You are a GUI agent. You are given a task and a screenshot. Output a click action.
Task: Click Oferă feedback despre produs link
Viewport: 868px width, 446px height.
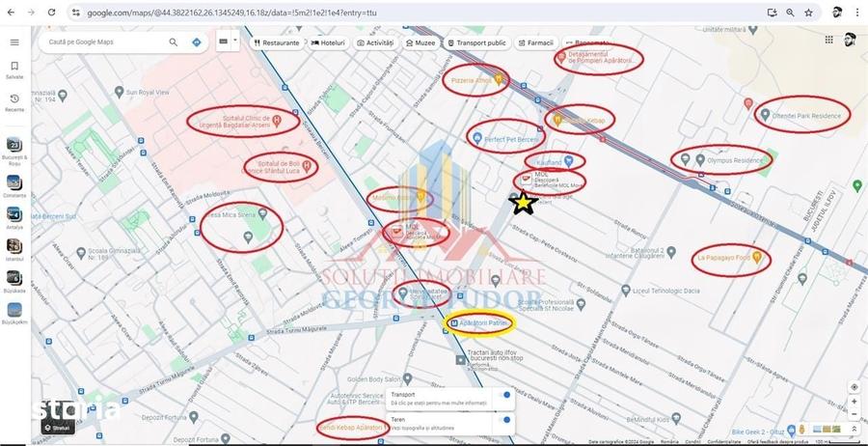tap(777, 441)
